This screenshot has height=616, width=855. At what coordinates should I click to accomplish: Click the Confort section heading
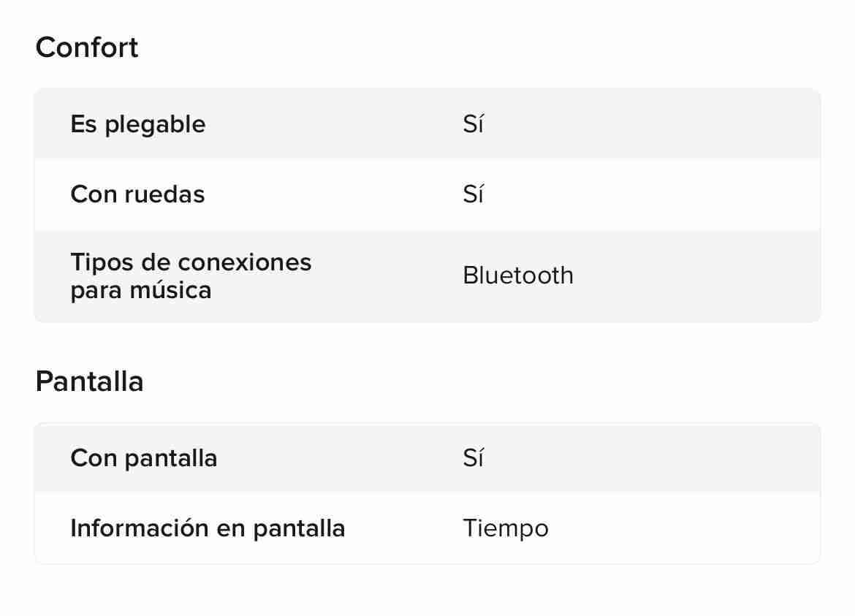(86, 48)
